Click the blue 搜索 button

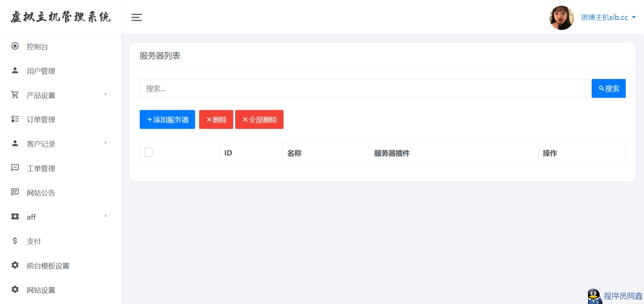pyautogui.click(x=608, y=89)
